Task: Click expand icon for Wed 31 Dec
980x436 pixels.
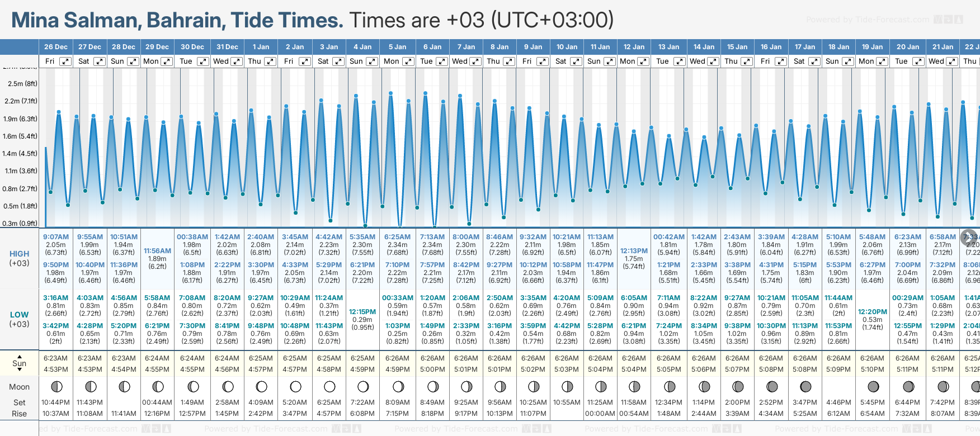Action: tap(237, 61)
